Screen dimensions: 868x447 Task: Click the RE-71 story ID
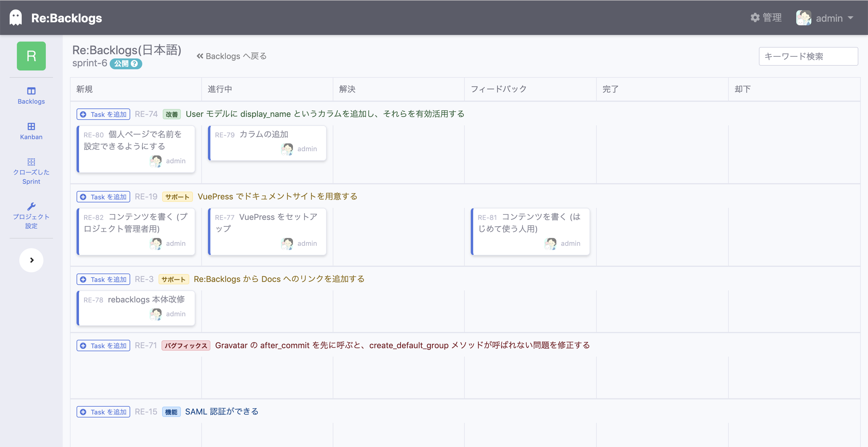click(x=146, y=345)
